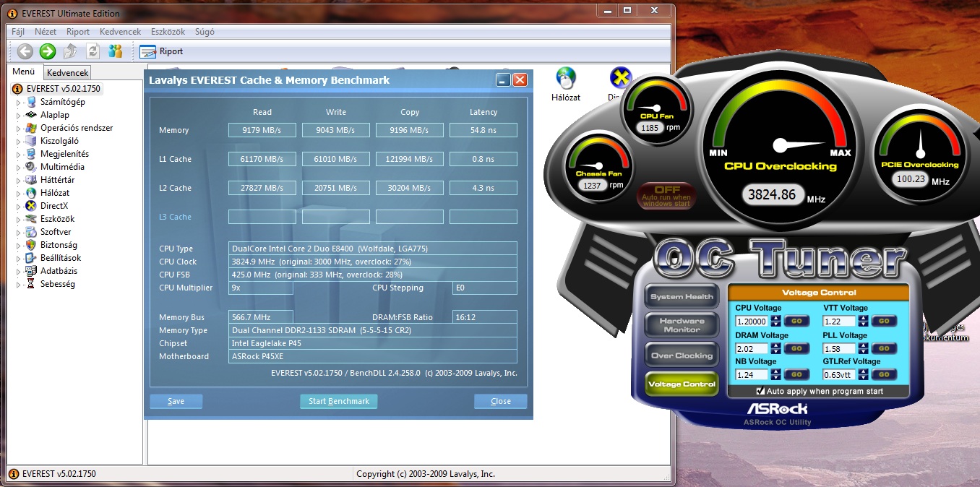980x487 pixels.
Task: Click the Hálózat globe icon in right pane
Action: [566, 78]
